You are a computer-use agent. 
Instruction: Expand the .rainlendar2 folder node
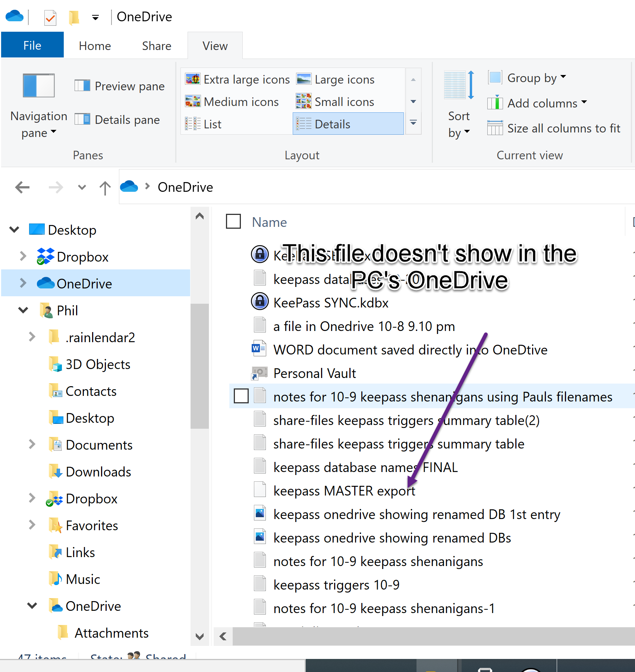point(32,337)
